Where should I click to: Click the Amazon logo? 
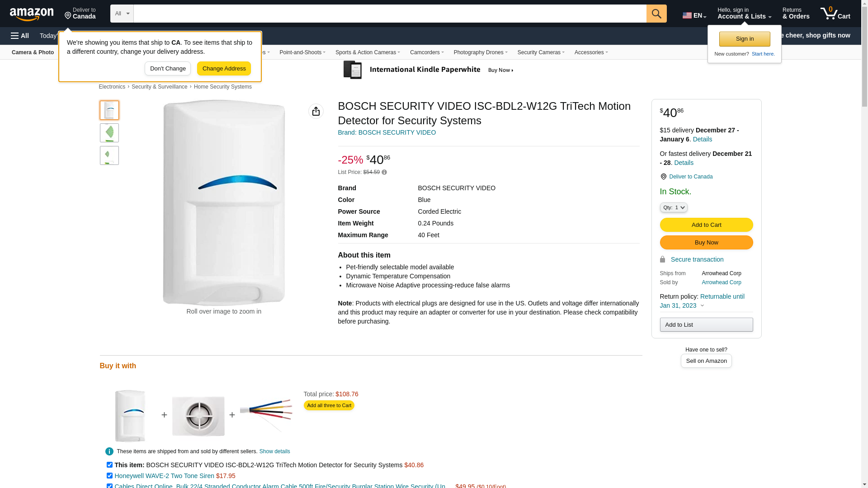pyautogui.click(x=32, y=14)
